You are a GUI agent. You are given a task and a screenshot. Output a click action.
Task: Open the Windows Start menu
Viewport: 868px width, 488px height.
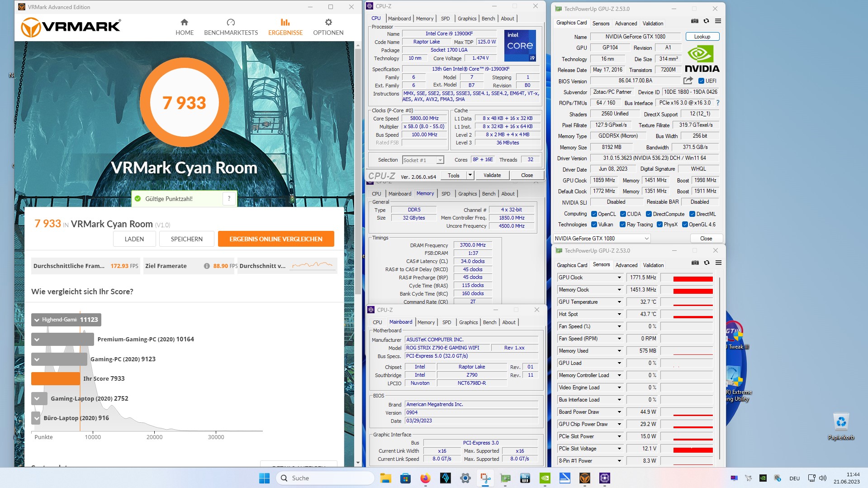point(264,478)
